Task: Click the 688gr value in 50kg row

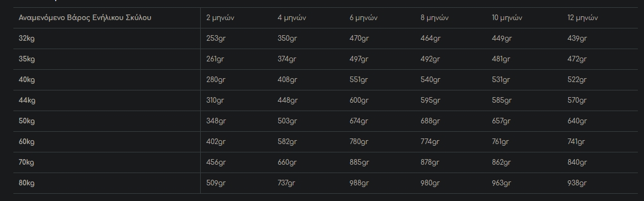Action: pos(430,121)
